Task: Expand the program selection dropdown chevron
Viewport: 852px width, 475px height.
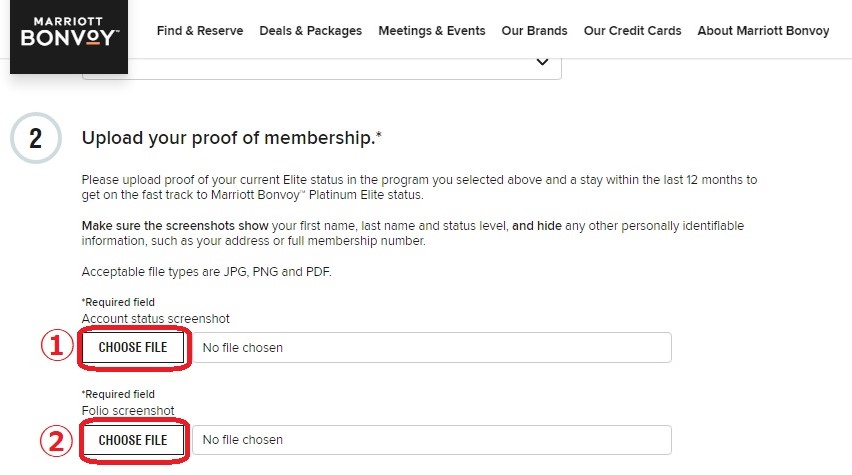Action: pos(542,62)
